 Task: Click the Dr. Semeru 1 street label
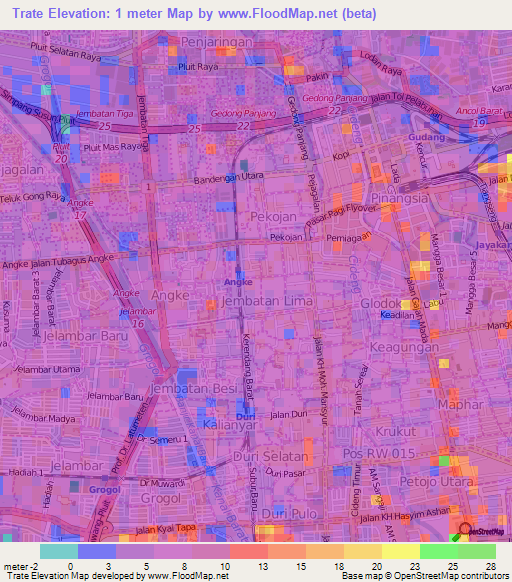click(162, 439)
